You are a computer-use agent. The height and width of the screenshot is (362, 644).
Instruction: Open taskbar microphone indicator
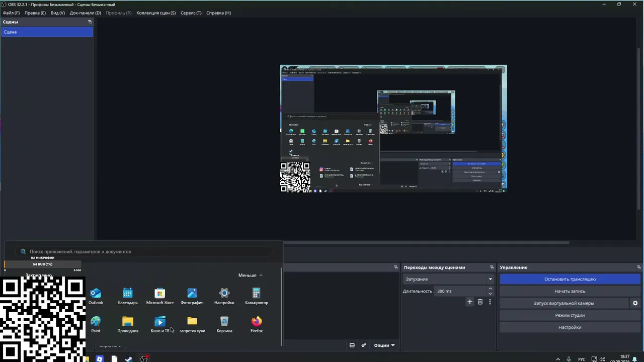click(x=569, y=359)
